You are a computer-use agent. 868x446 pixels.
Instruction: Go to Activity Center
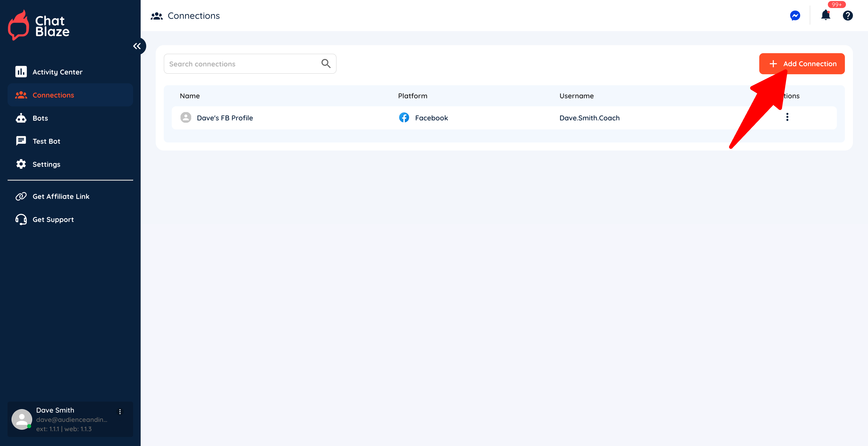[57, 72]
